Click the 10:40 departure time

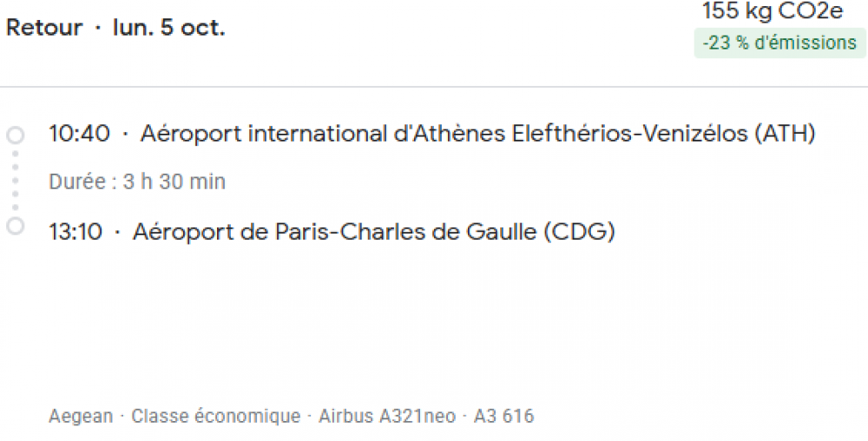[x=79, y=135]
